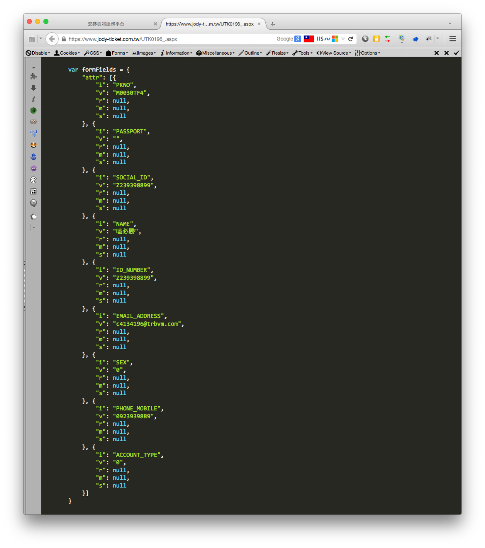Click the blue blob extension icon
This screenshot has width=485, height=548.
click(x=415, y=39)
